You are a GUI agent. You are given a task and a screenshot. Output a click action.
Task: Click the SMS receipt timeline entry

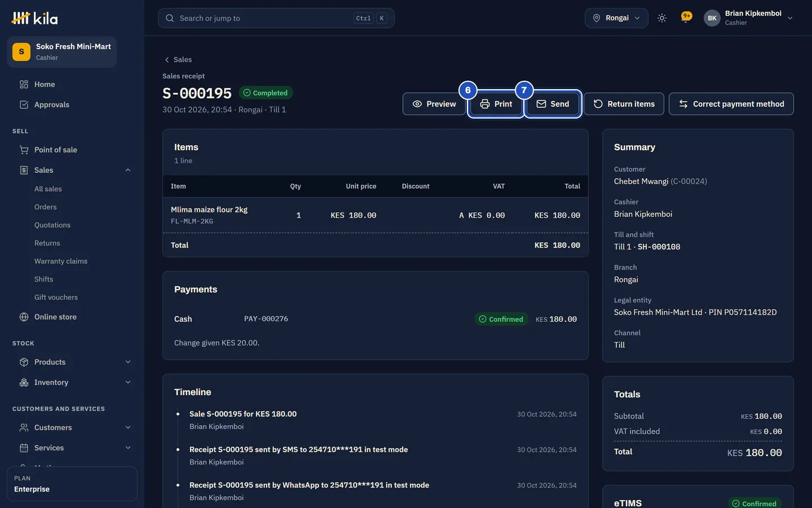coord(298,449)
